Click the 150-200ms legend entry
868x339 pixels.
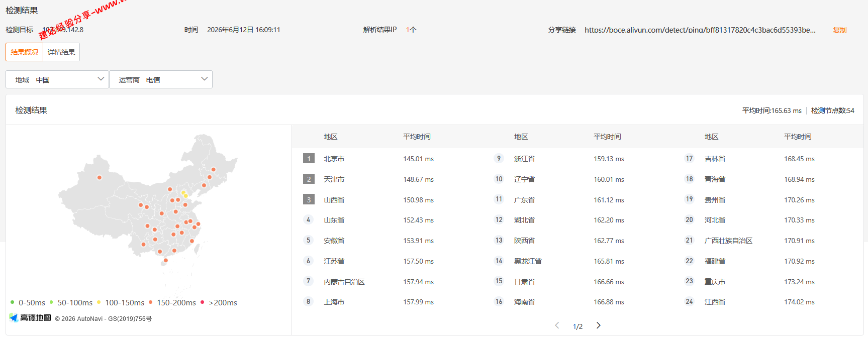coord(172,302)
